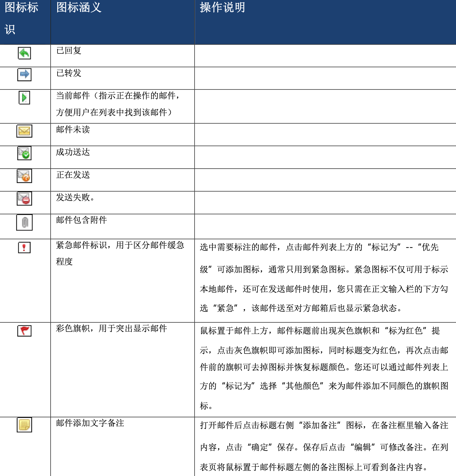456x476 pixels.
Task: Select the yellow sticky note icon
Action: [24, 425]
